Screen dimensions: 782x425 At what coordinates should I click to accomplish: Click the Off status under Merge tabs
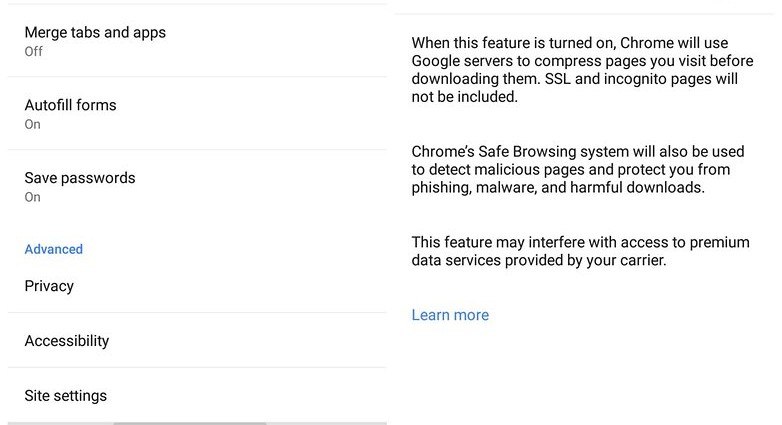coord(33,51)
